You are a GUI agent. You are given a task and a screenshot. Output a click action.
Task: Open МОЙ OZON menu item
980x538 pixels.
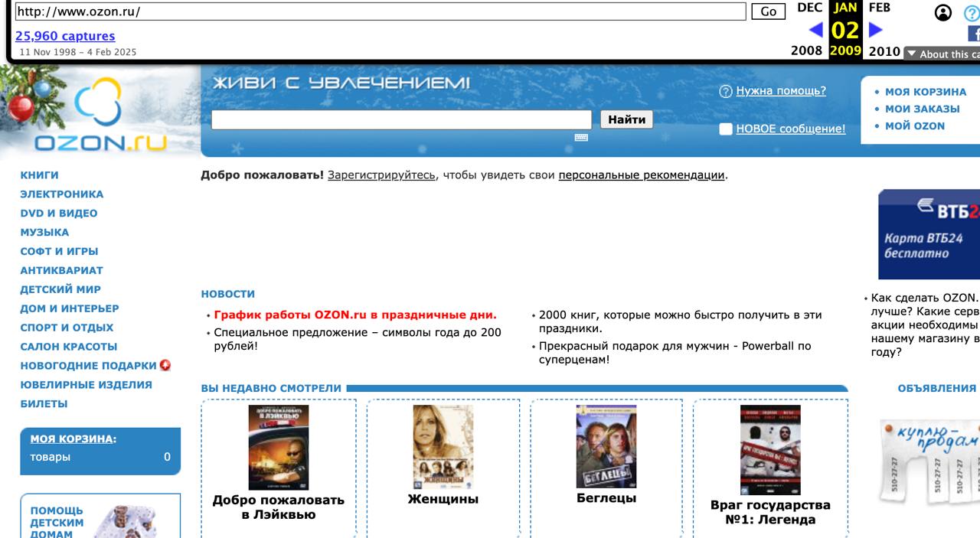point(915,126)
